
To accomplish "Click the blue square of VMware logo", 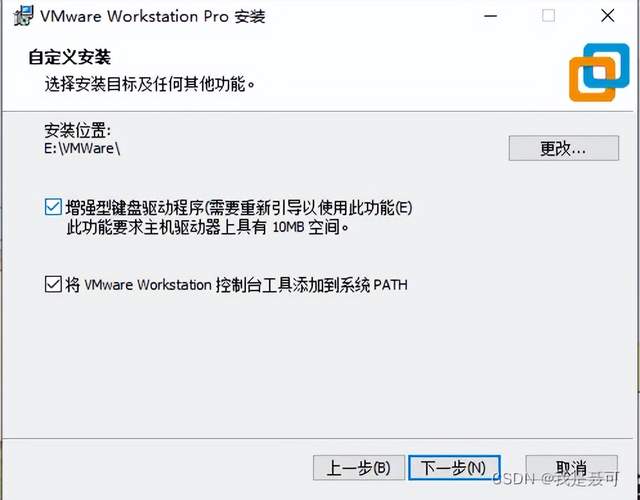I will tap(607, 66).
